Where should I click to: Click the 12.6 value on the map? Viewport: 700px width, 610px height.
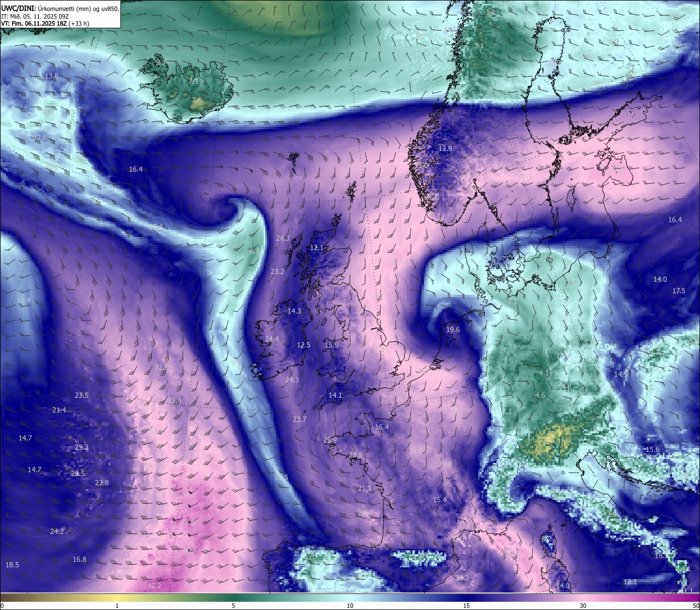[x=41, y=138]
